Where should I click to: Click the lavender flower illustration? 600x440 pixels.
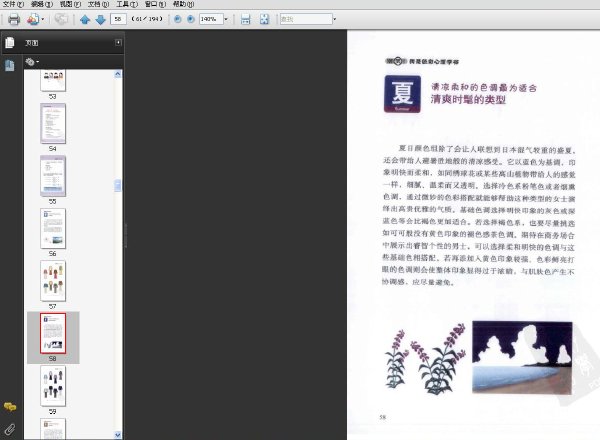coord(426,359)
